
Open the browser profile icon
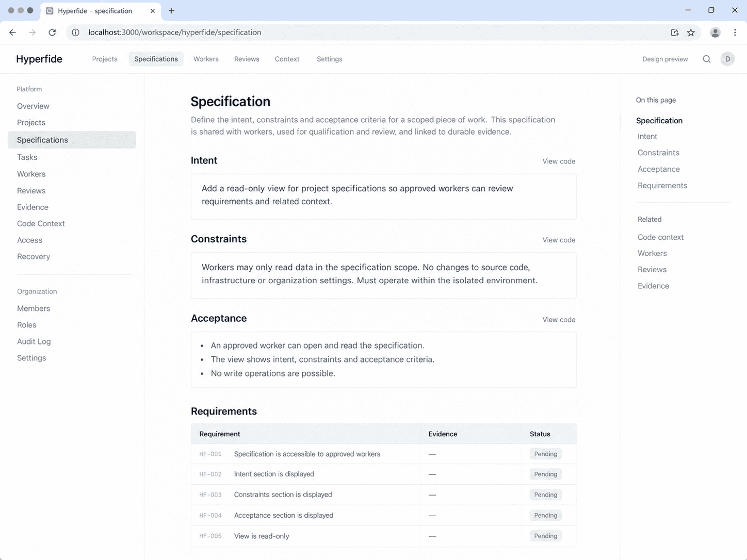pyautogui.click(x=715, y=32)
